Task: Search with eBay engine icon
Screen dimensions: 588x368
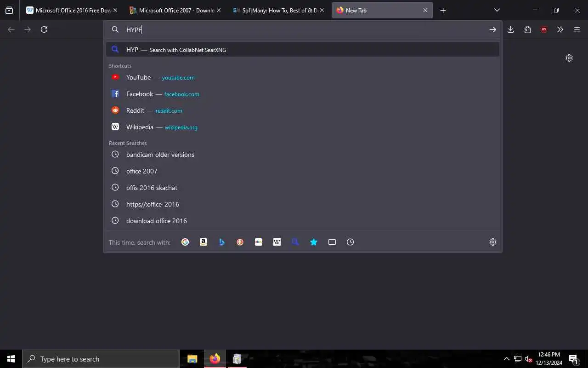Action: [259, 242]
